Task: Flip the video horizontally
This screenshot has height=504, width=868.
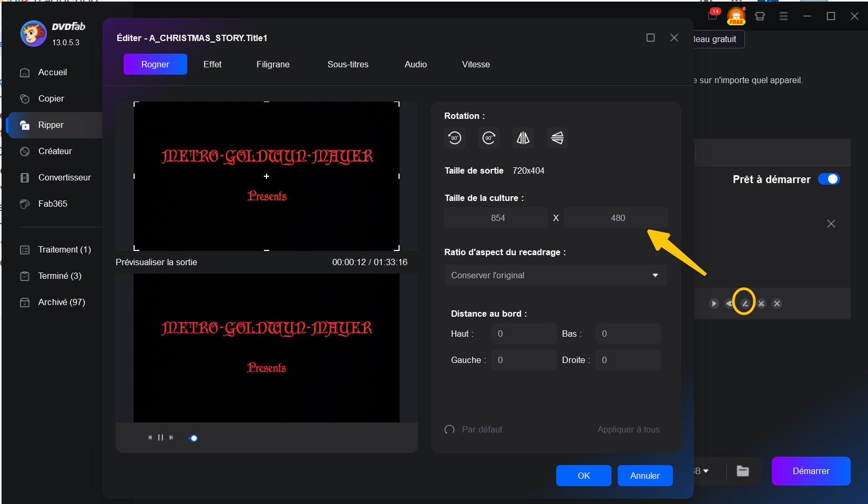Action: 523,138
